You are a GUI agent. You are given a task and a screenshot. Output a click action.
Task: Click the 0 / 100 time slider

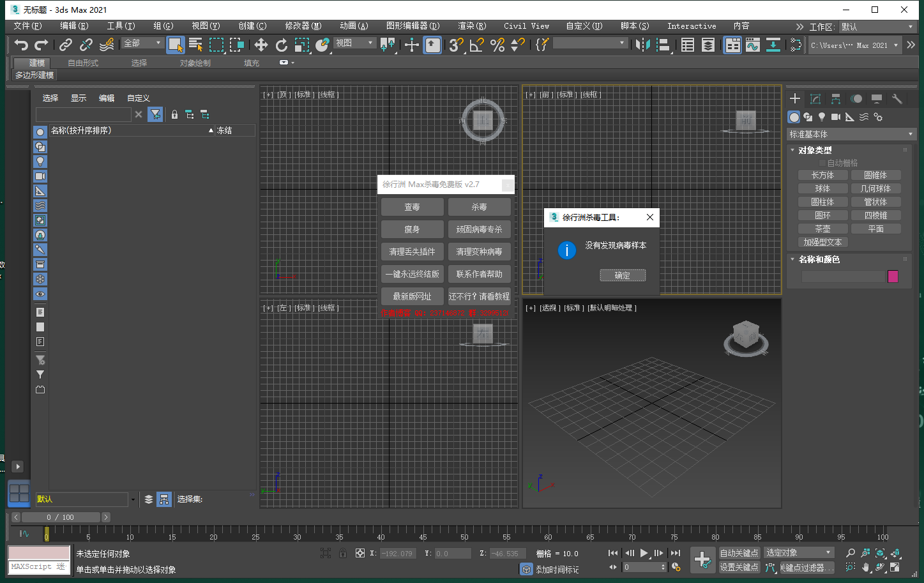click(x=60, y=517)
